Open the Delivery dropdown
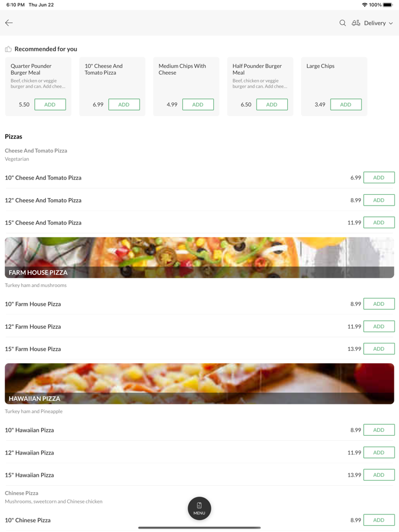Viewport: 399px width, 532px height. tap(375, 23)
